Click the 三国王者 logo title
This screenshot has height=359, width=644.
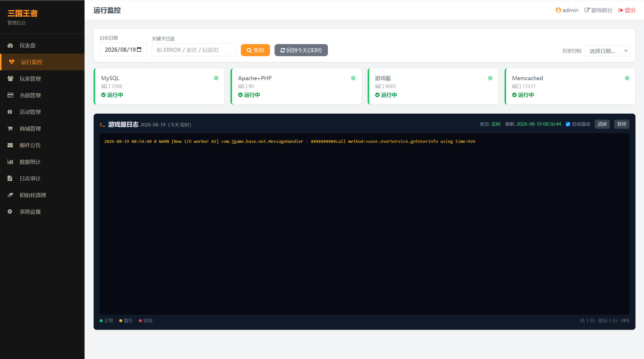pyautogui.click(x=23, y=13)
